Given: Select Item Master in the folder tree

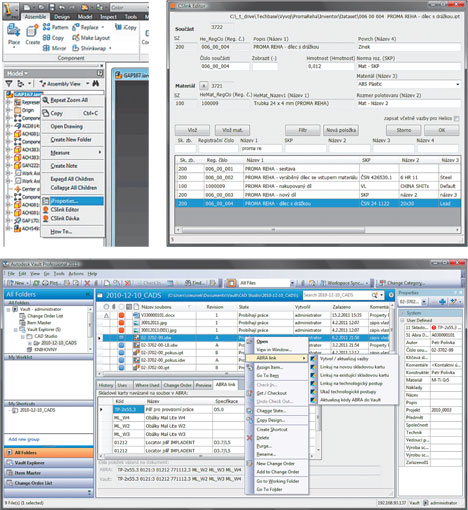Looking at the screenshot, I should point(39,323).
